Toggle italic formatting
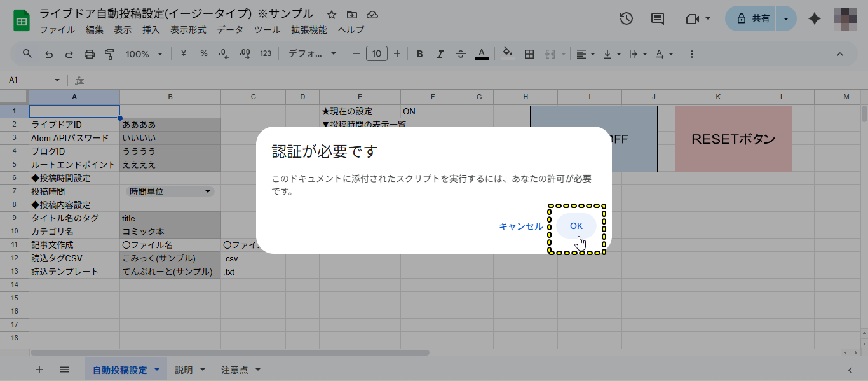 click(440, 54)
